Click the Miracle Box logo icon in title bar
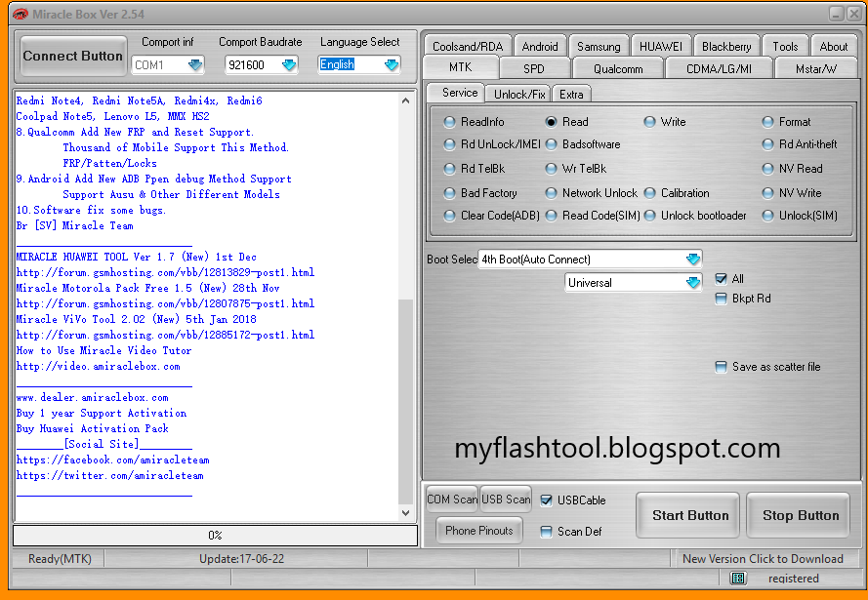The image size is (868, 600). coord(20,14)
